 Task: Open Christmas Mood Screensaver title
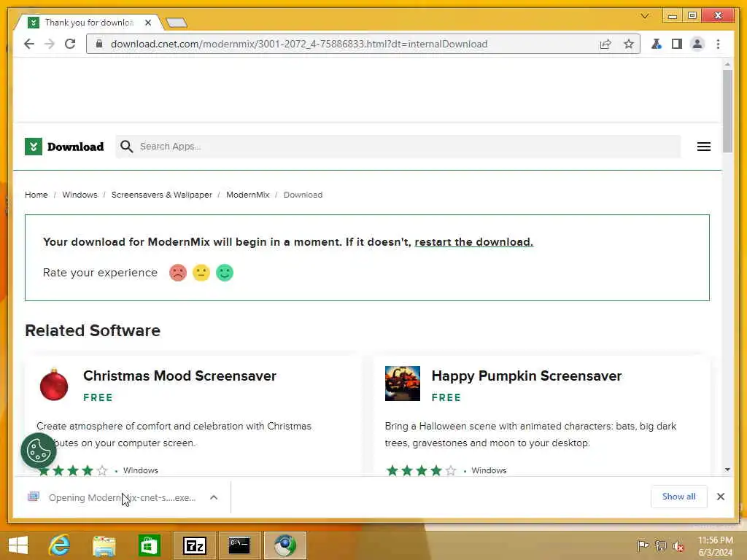tap(179, 376)
